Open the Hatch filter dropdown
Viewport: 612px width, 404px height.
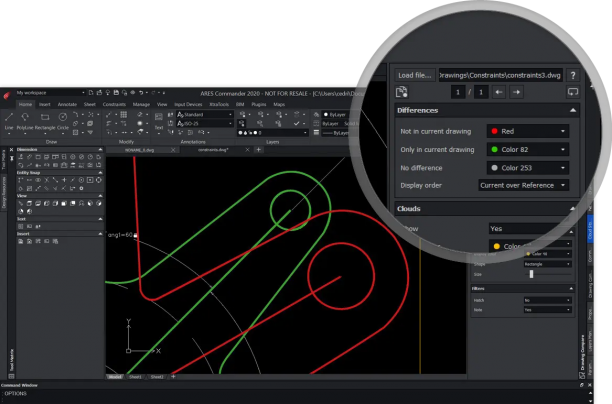548,300
